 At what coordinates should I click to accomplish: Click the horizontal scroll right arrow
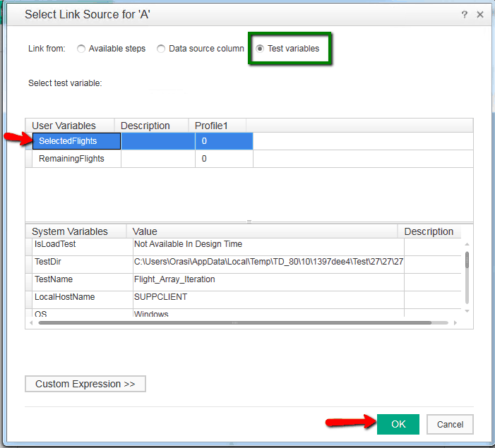coord(455,322)
